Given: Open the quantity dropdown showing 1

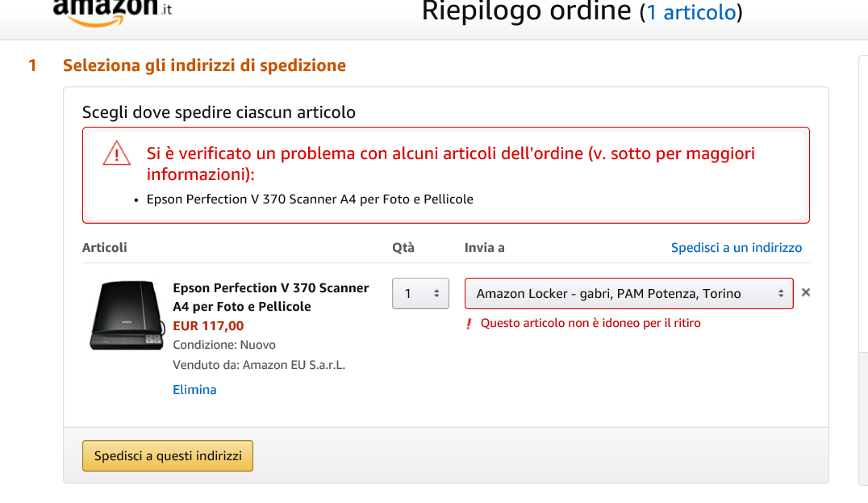Looking at the screenshot, I should pos(420,293).
